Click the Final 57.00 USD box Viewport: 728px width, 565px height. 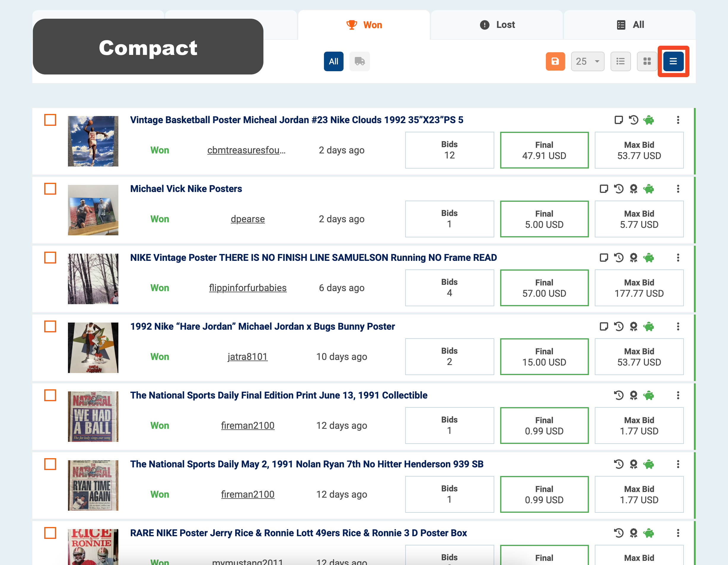pyautogui.click(x=544, y=288)
